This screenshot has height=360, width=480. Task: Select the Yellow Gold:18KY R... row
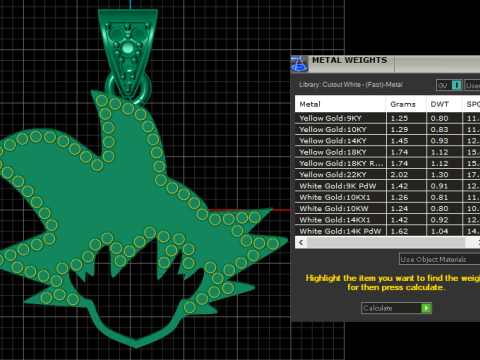coord(387,163)
